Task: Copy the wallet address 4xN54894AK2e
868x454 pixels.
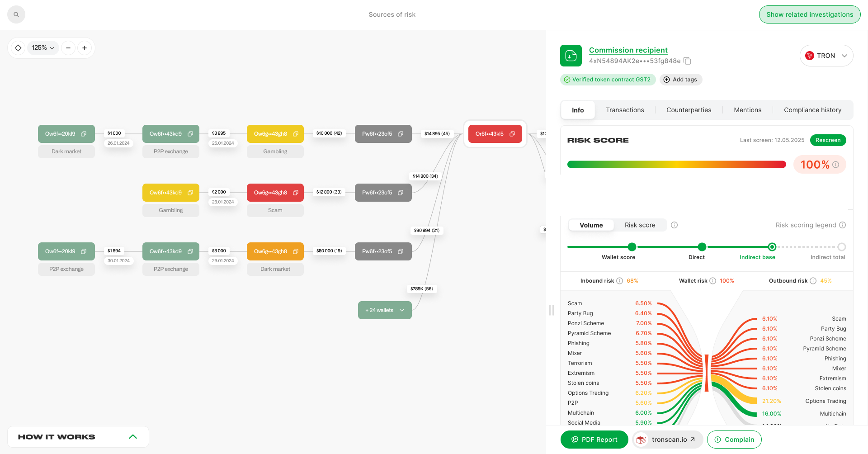Action: [687, 61]
